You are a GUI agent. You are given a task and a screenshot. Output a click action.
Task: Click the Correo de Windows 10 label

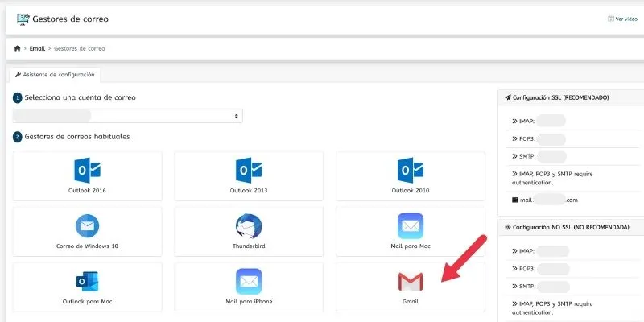click(x=87, y=246)
